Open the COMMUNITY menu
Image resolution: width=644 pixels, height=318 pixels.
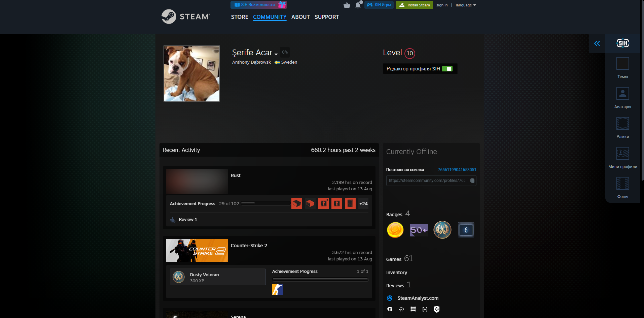click(270, 17)
